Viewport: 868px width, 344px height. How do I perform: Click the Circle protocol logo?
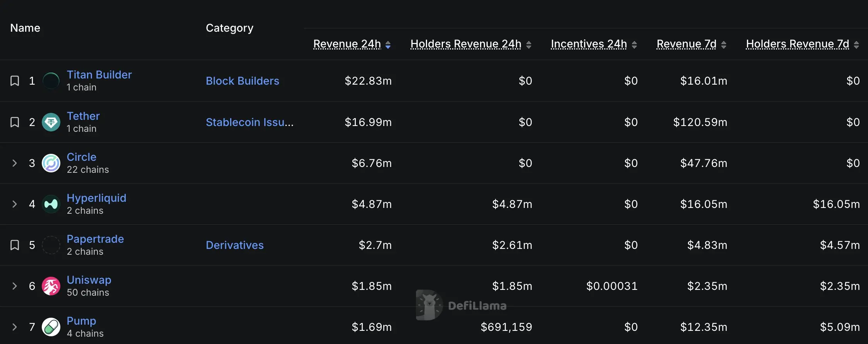(51, 163)
